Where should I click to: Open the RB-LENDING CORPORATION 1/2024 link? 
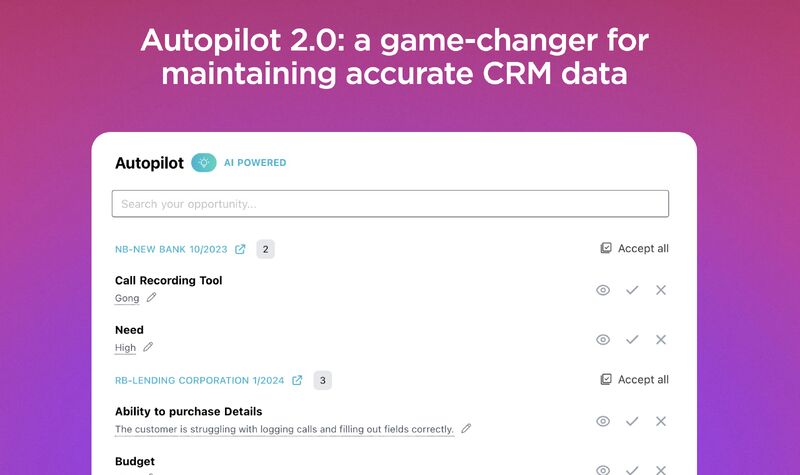coord(199,381)
